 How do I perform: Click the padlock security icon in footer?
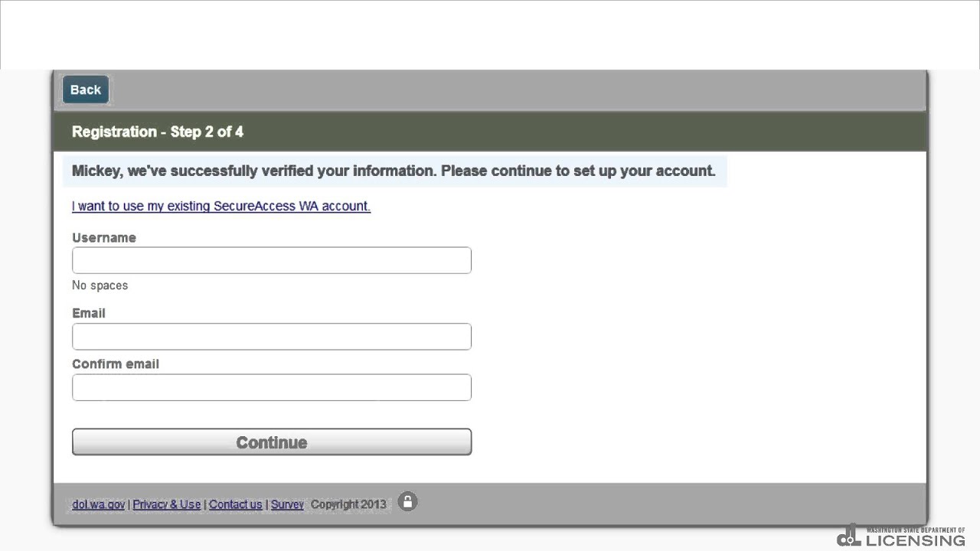click(407, 502)
